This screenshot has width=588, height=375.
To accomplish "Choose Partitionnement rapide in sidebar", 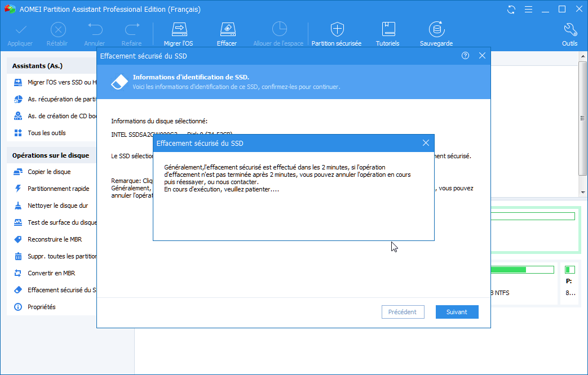I will coord(51,189).
